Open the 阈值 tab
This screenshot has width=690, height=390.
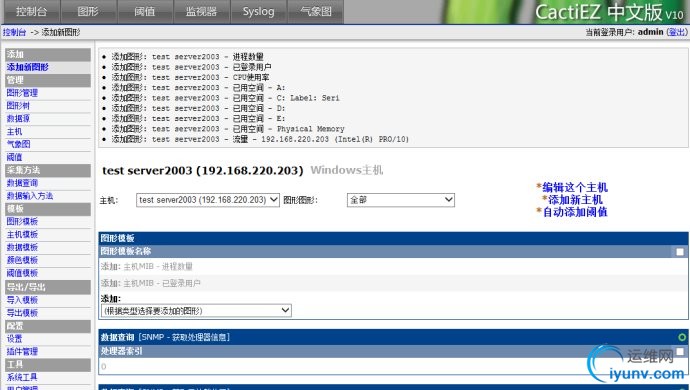pyautogui.click(x=145, y=11)
